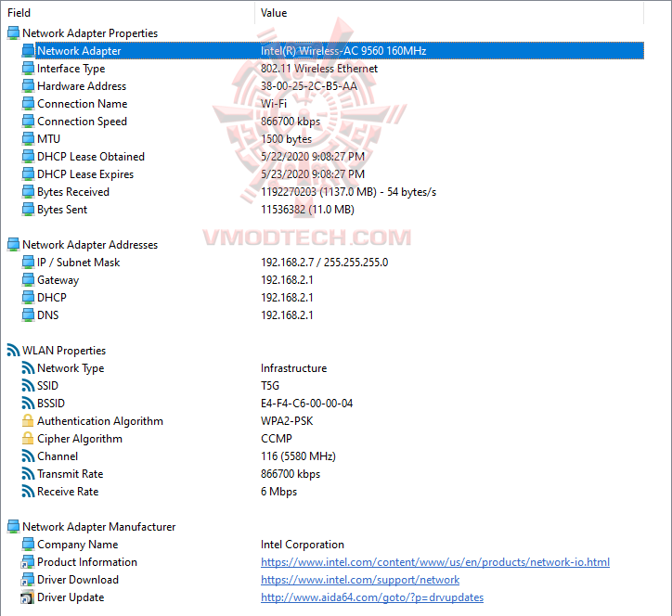Click the T5G SSID value

tap(270, 386)
